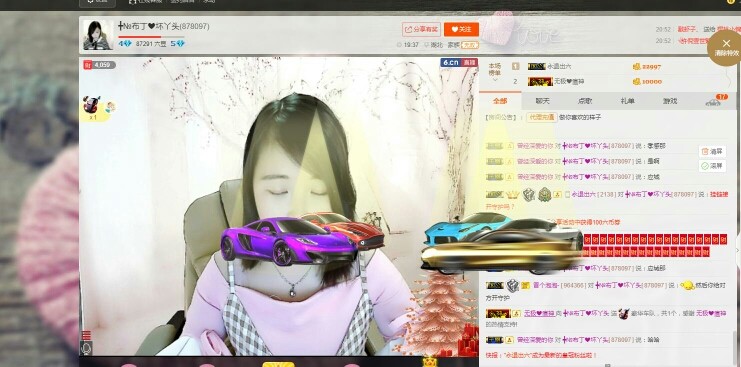Toggle the 滚屏 auto-scroll option
Image resolution: width=741 pixels, height=367 pixels.
[713, 166]
